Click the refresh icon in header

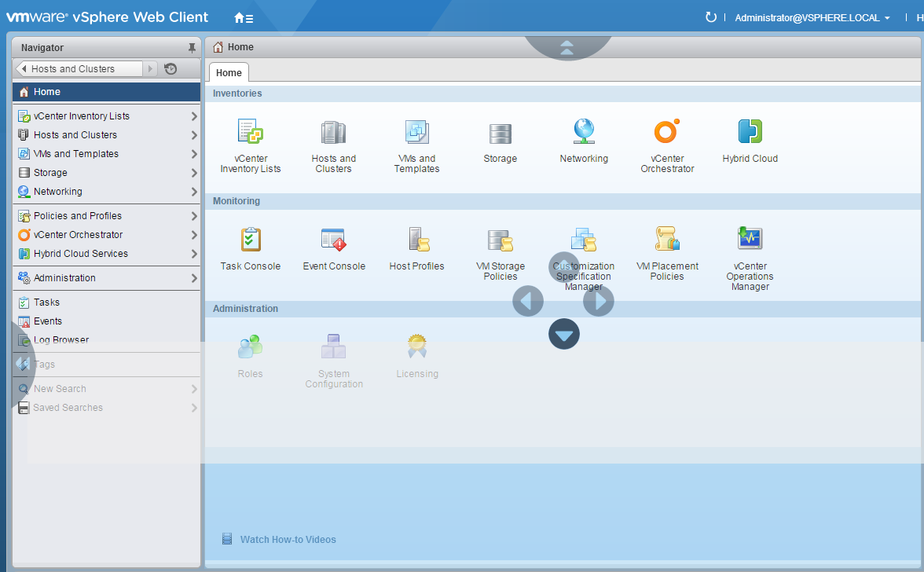click(711, 17)
